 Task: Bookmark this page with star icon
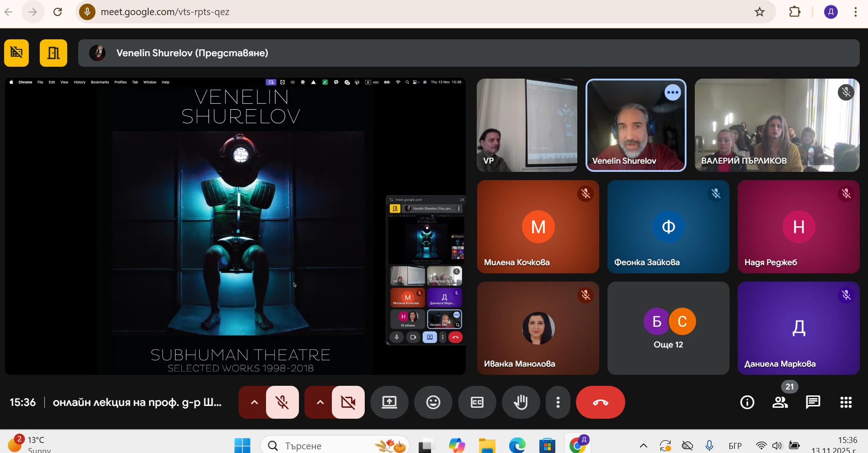[x=759, y=12]
